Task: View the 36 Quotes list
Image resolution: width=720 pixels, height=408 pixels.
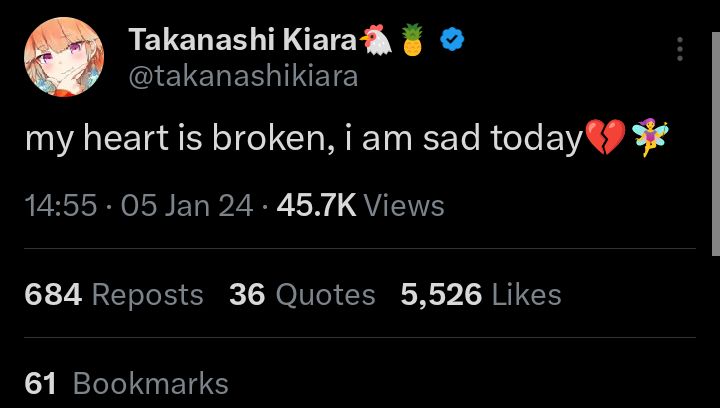Action: (302, 294)
